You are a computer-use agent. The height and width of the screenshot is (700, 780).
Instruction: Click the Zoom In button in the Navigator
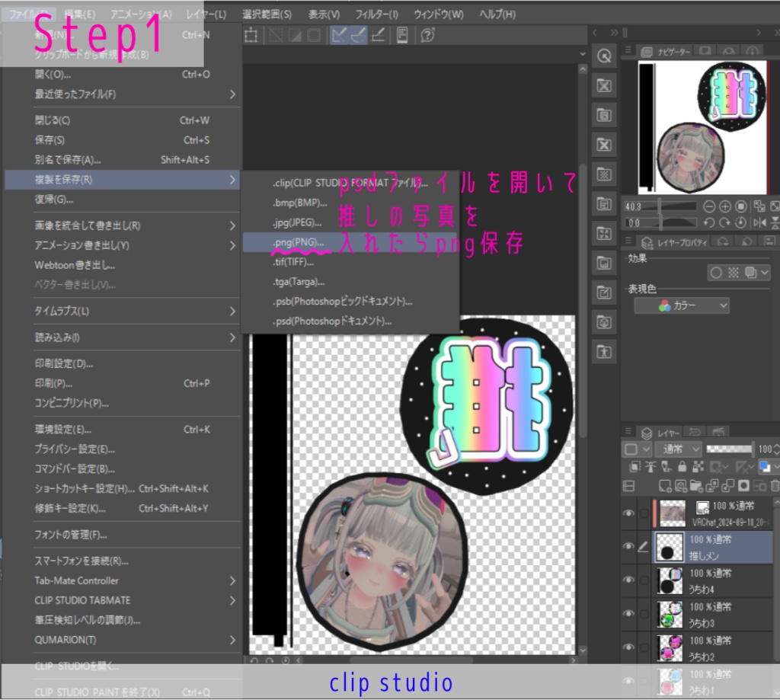(x=725, y=206)
